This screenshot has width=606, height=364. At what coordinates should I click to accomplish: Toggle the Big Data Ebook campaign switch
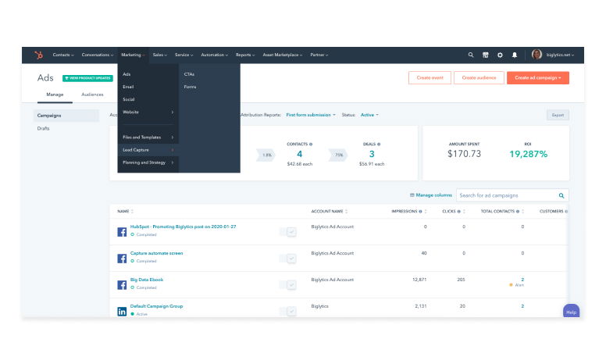[288, 285]
